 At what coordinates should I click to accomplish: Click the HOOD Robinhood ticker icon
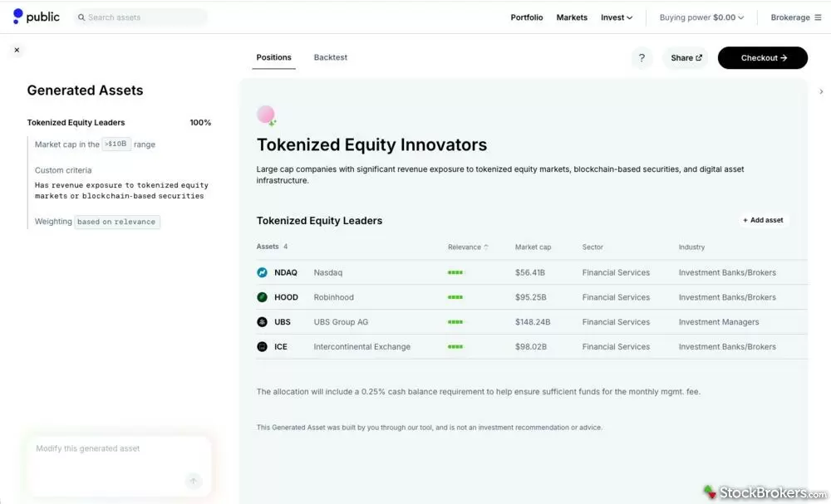point(261,296)
